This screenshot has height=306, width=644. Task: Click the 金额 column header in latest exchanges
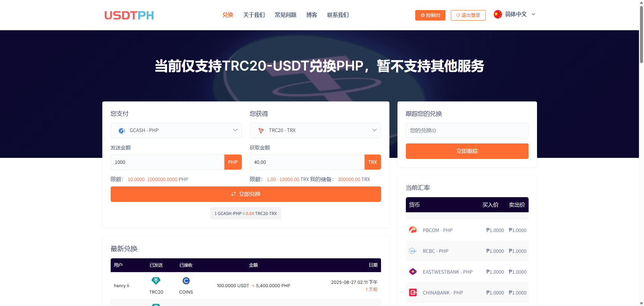253,265
